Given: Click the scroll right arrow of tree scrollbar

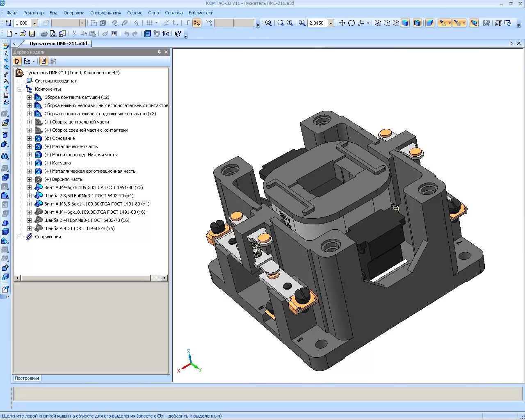Looking at the screenshot, I should click(164, 278).
